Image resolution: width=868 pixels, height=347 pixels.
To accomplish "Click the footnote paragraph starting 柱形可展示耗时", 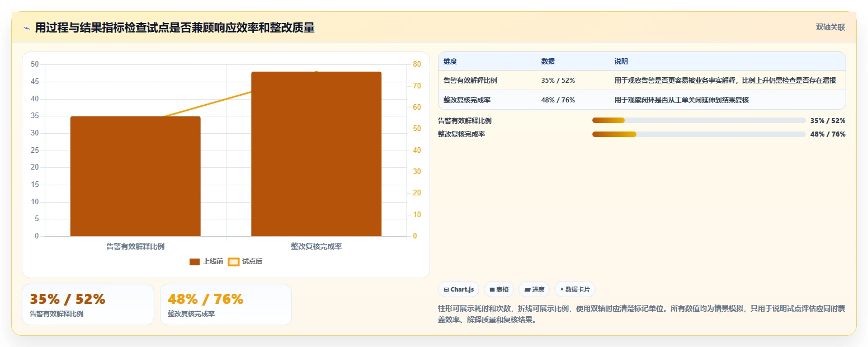I will pyautogui.click(x=641, y=314).
